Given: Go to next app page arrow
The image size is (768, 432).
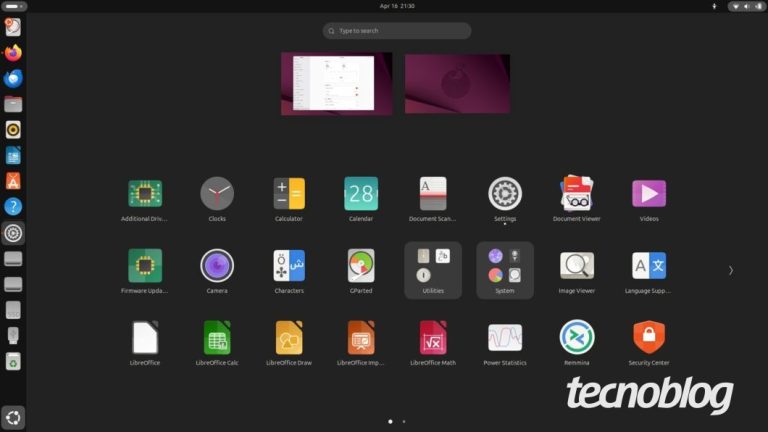Looking at the screenshot, I should click(731, 270).
